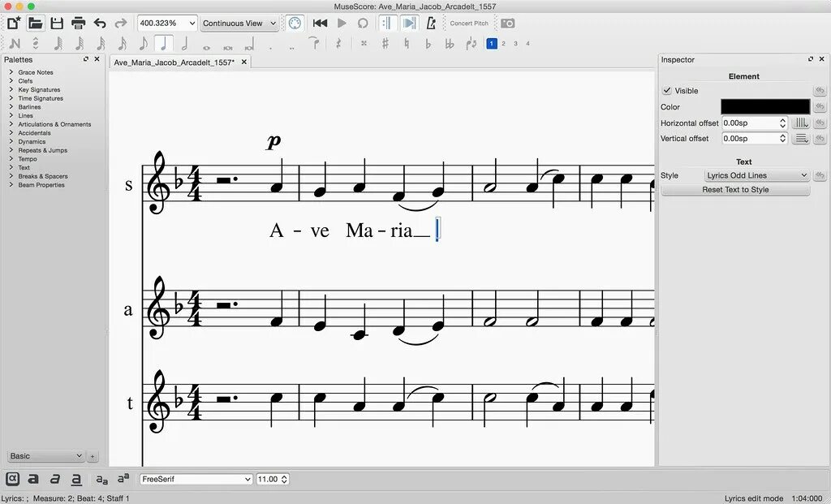831x504 pixels.
Task: Select the quarter note duration
Action: (164, 44)
